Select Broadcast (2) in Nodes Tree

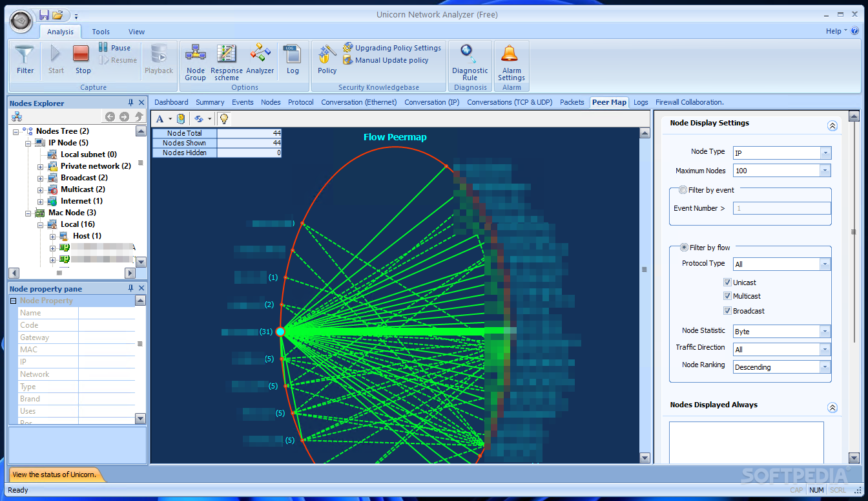click(84, 178)
